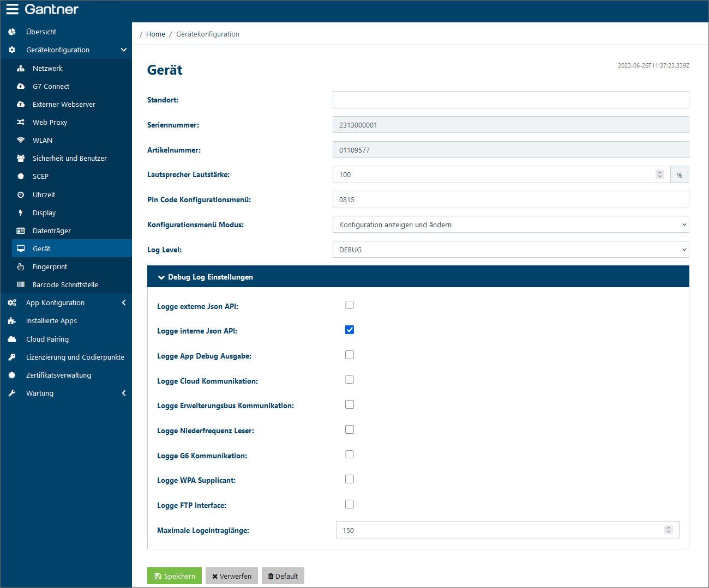Focus the Standort input field
The image size is (709, 588).
510,100
